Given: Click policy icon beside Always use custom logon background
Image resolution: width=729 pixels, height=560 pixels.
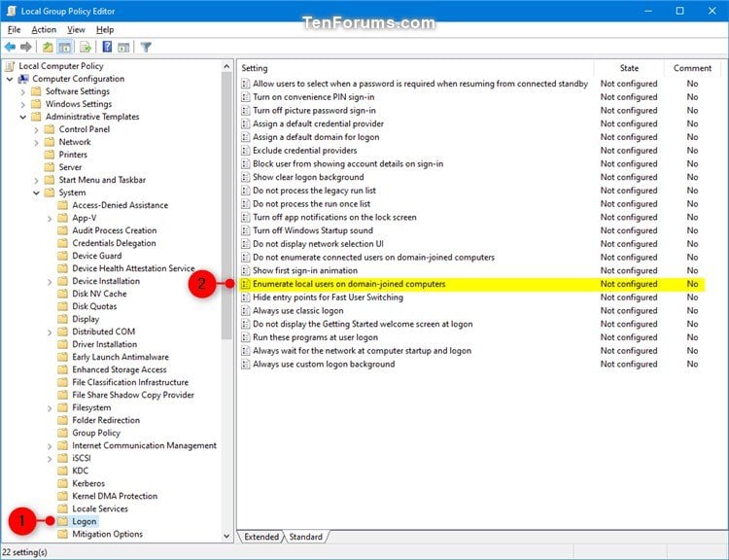Looking at the screenshot, I should (246, 365).
